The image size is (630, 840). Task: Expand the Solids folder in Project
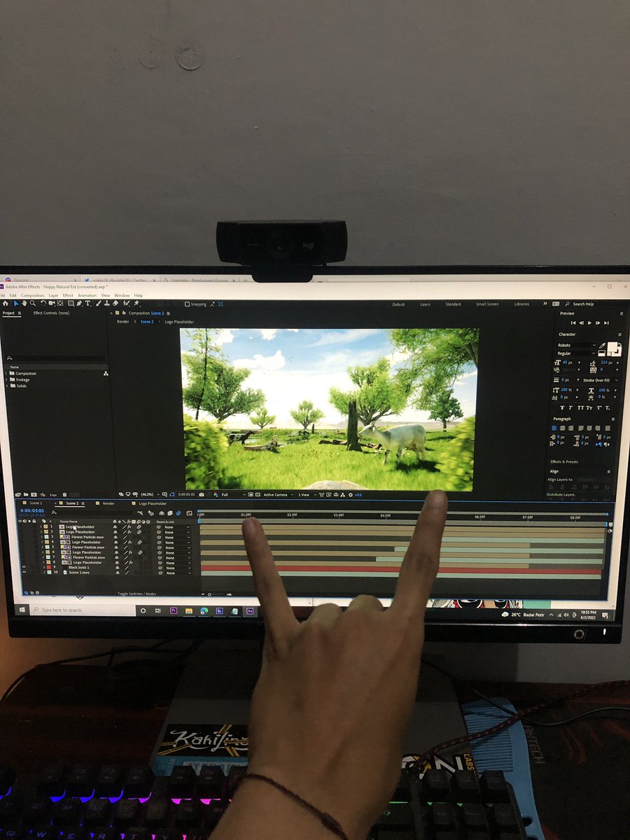6,386
